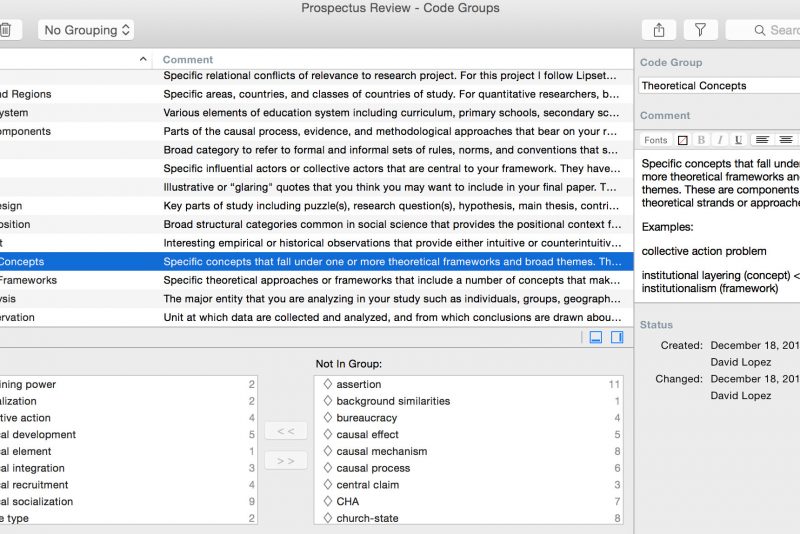Viewport: 800px width, 534px height.
Task: Center align comment text
Action: click(786, 140)
